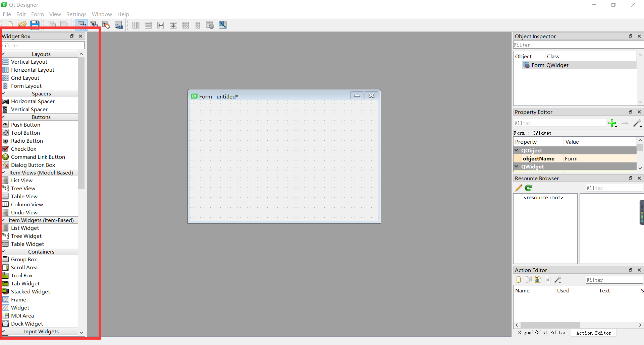This screenshot has height=345, width=644.
Task: Apply Lay Out Horizontally in Splitter icon
Action: pos(161,25)
